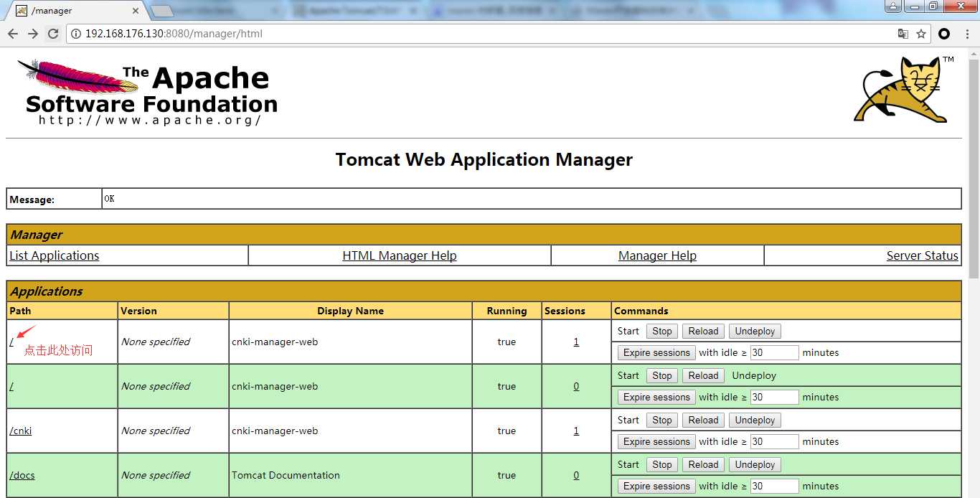980x498 pixels.
Task: Click the page scrollbar up arrow
Action: (974, 52)
